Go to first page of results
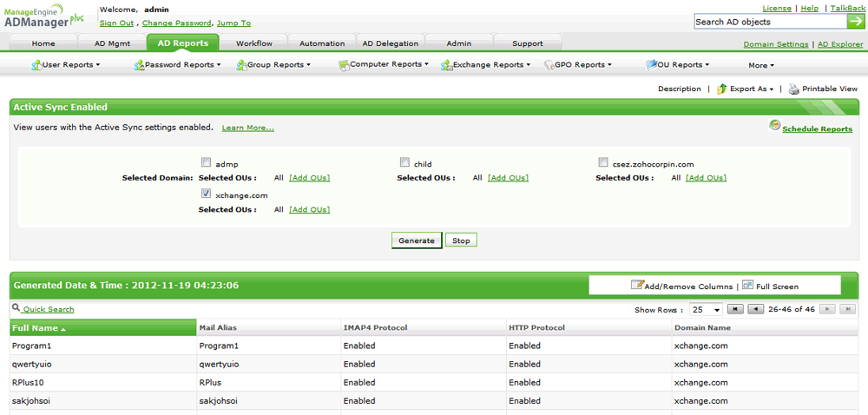Viewport: 868px width, 415px height. (x=735, y=309)
